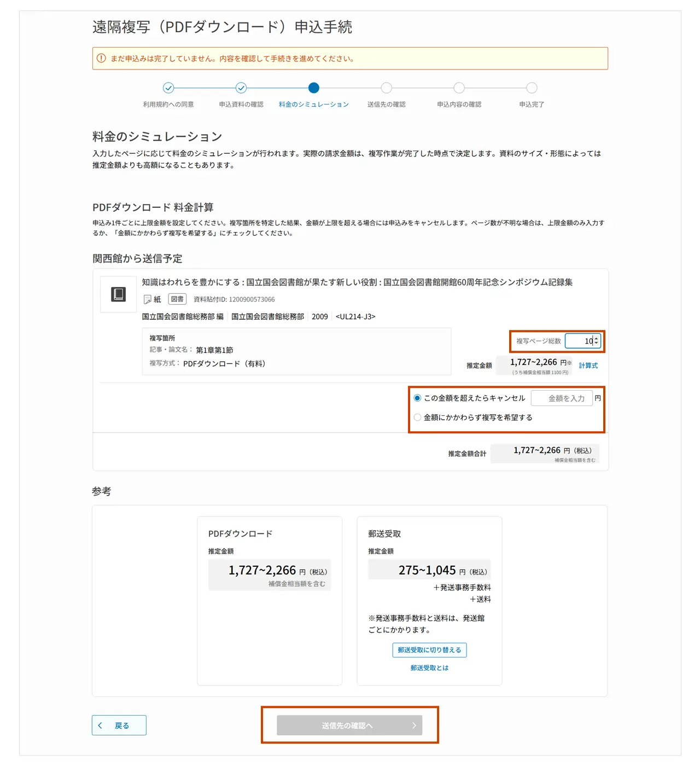This screenshot has height=766, width=700.
Task: Click the 申込完了 step label
Action: point(532,105)
